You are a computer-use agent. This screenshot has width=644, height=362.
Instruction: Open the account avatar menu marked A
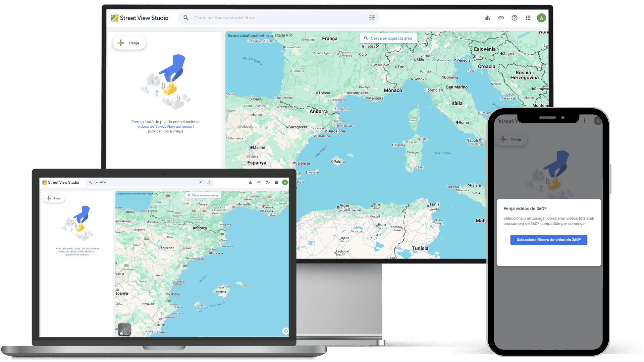point(541,18)
